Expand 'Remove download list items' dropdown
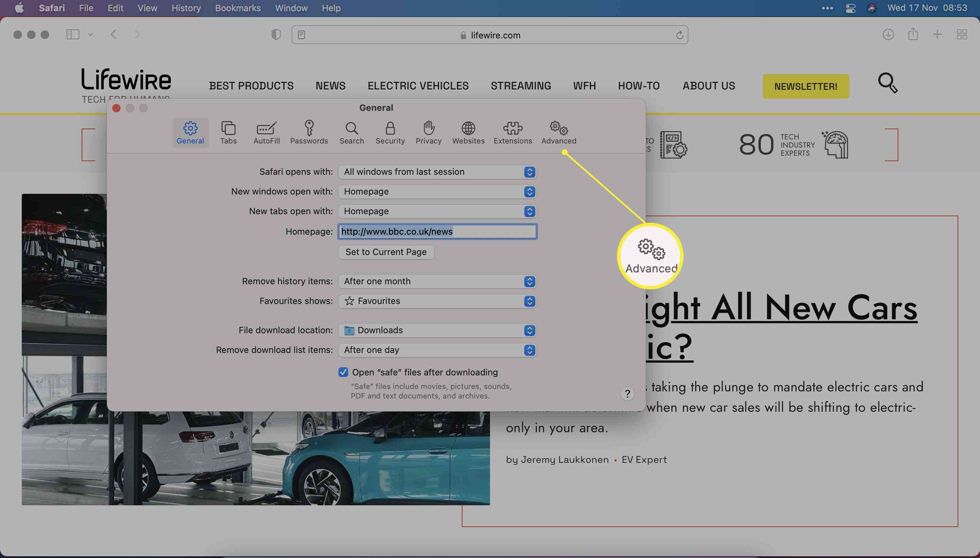The width and height of the screenshot is (980, 558). 437,350
